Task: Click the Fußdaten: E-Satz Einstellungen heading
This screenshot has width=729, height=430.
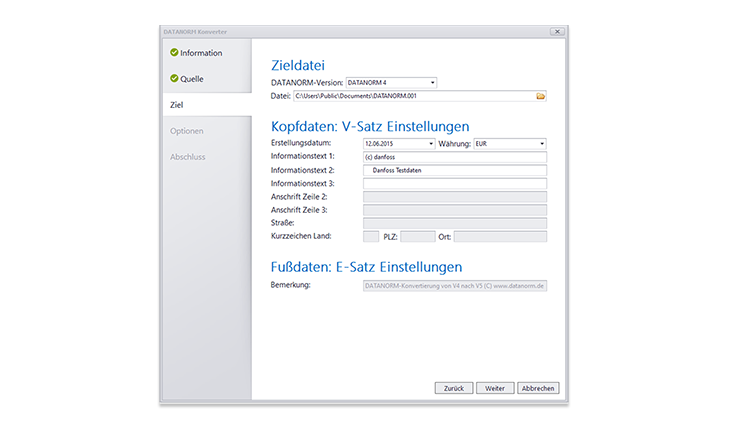Action: 366,267
